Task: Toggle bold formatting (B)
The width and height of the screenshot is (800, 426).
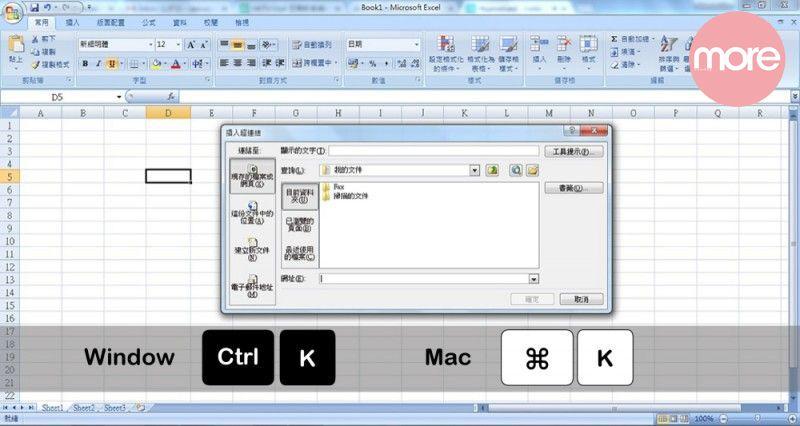Action: pyautogui.click(x=85, y=64)
